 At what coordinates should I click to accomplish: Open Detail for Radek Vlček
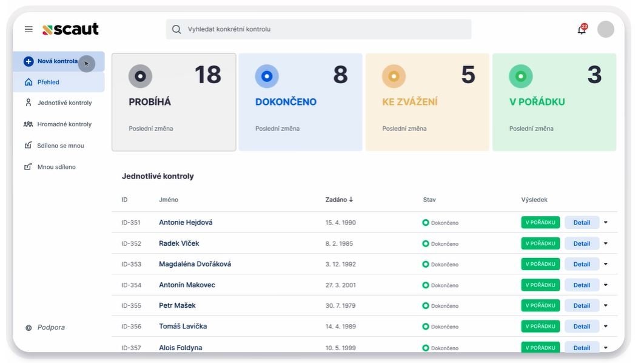(x=582, y=243)
